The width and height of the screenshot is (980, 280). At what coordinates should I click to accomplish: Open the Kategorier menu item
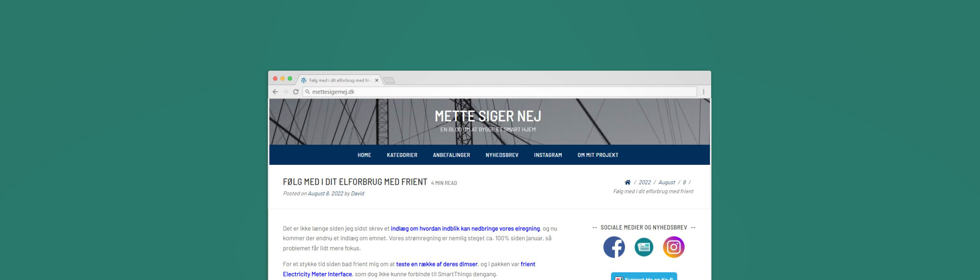click(402, 155)
